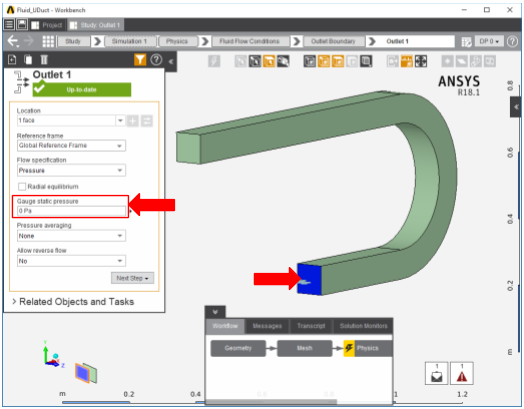
Task: Click the first greyed-out selection mode icon
Action: pos(241,61)
